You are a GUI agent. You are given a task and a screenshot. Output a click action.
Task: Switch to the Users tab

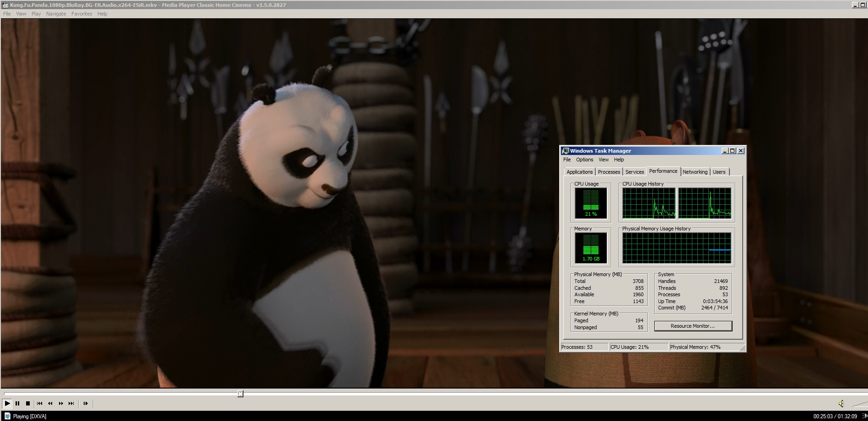pyautogui.click(x=719, y=172)
